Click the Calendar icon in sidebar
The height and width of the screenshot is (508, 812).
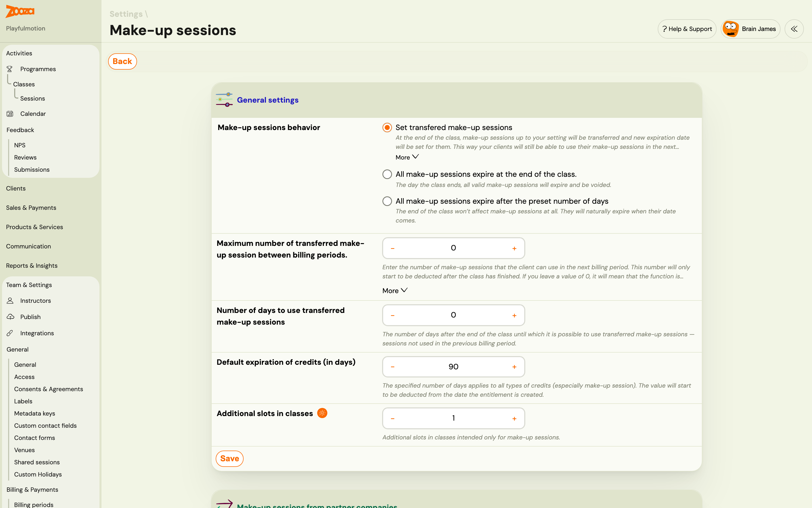[x=10, y=114]
